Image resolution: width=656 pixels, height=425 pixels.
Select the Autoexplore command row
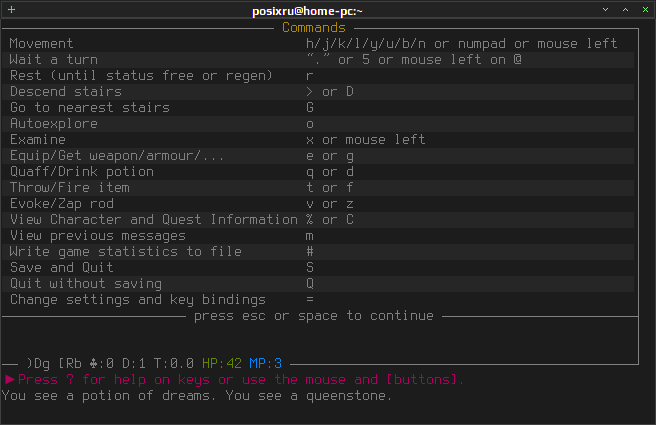pyautogui.click(x=318, y=124)
